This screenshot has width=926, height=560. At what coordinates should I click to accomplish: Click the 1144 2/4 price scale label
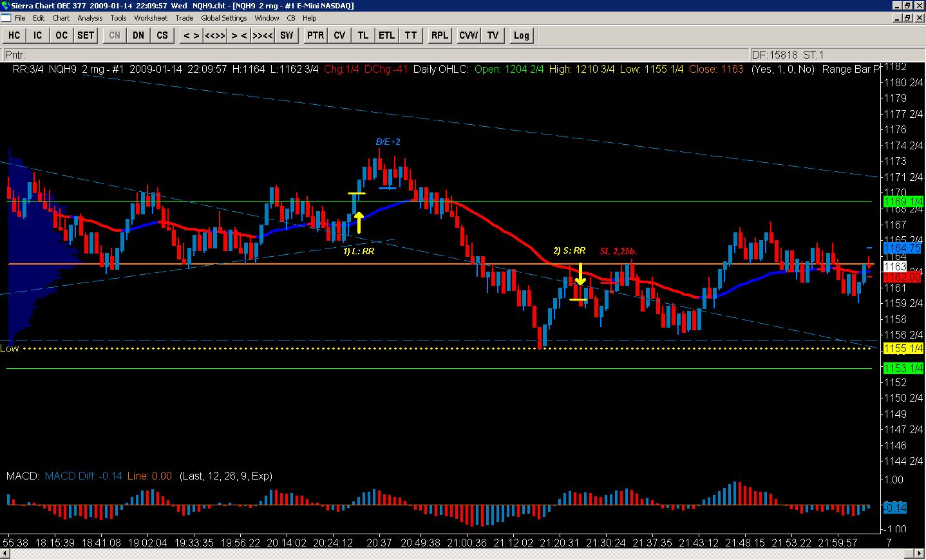(x=904, y=461)
